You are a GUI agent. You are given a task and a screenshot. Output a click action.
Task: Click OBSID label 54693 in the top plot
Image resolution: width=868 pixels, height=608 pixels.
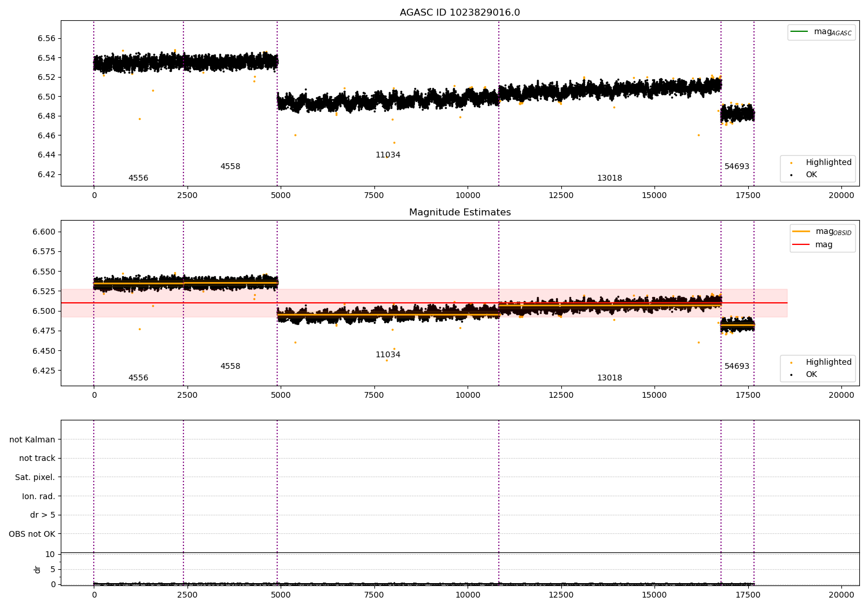click(x=737, y=167)
